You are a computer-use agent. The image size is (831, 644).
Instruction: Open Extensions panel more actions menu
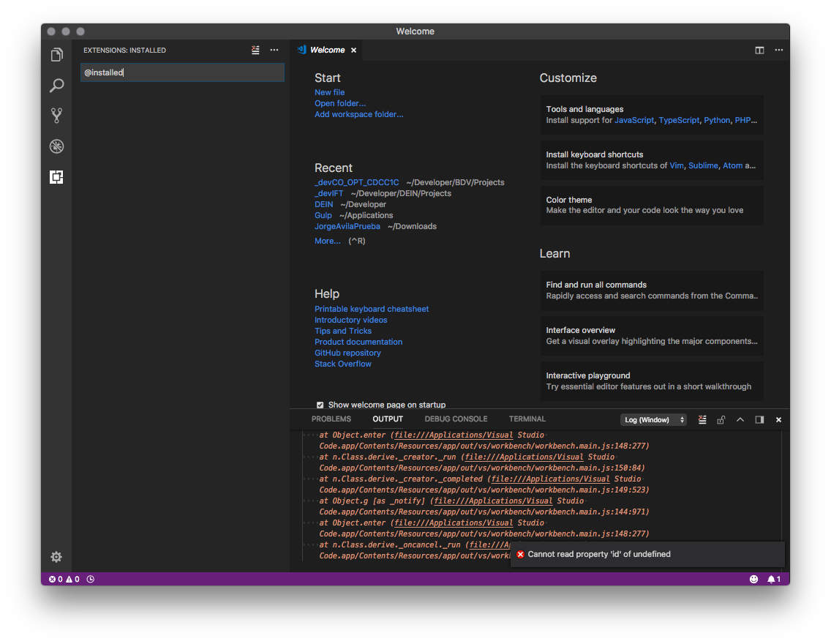pyautogui.click(x=274, y=50)
